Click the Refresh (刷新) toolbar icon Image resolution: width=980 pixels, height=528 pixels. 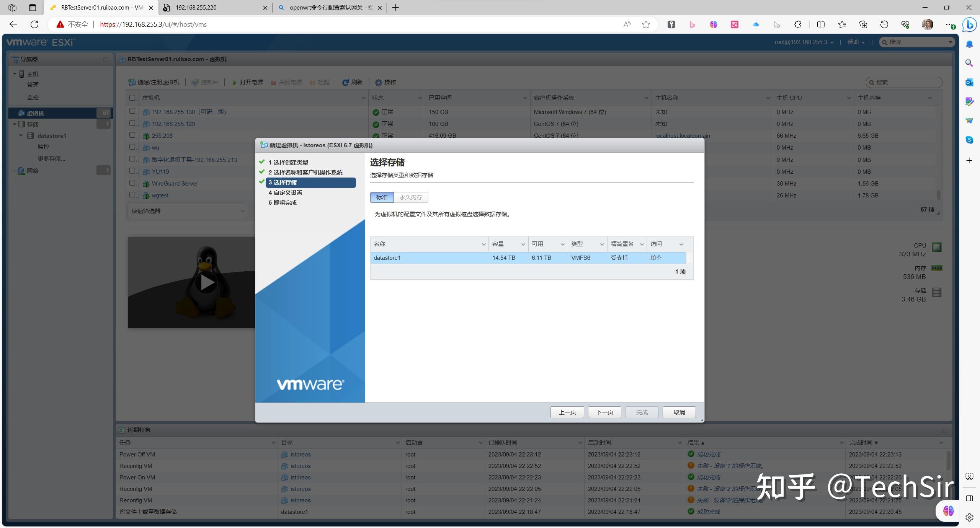coord(345,82)
